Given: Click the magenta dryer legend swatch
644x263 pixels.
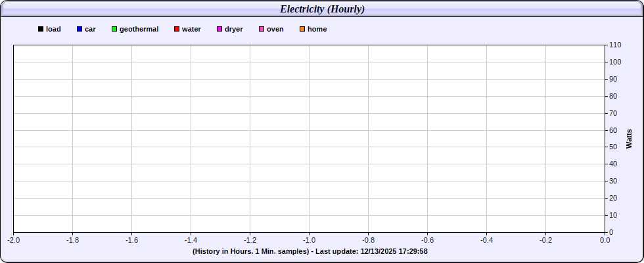Looking at the screenshot, I should point(219,30).
